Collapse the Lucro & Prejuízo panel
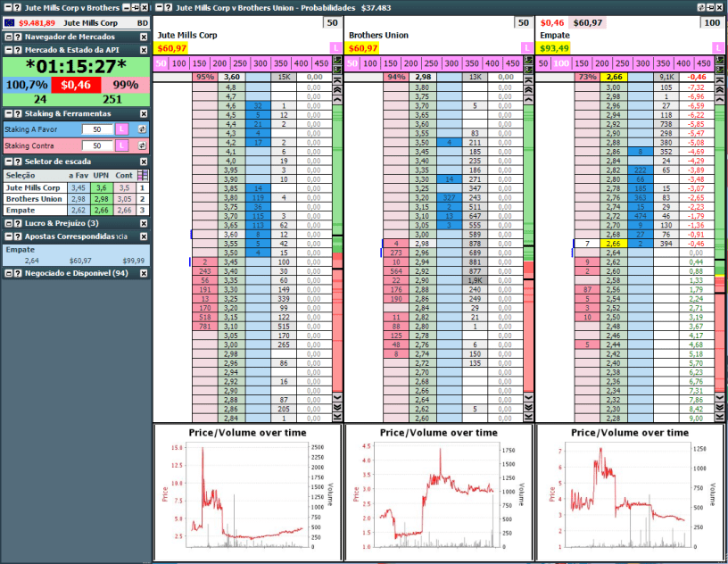 [x=9, y=223]
